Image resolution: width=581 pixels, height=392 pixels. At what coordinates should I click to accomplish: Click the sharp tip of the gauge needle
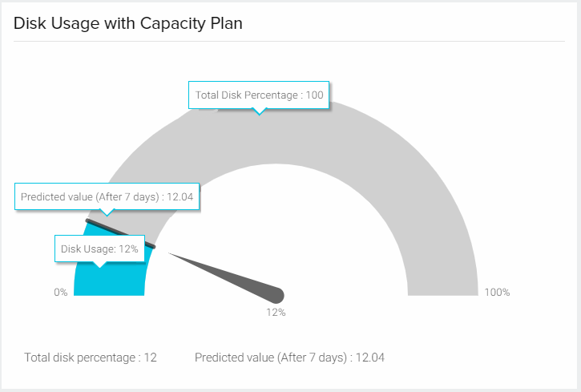tap(170, 256)
